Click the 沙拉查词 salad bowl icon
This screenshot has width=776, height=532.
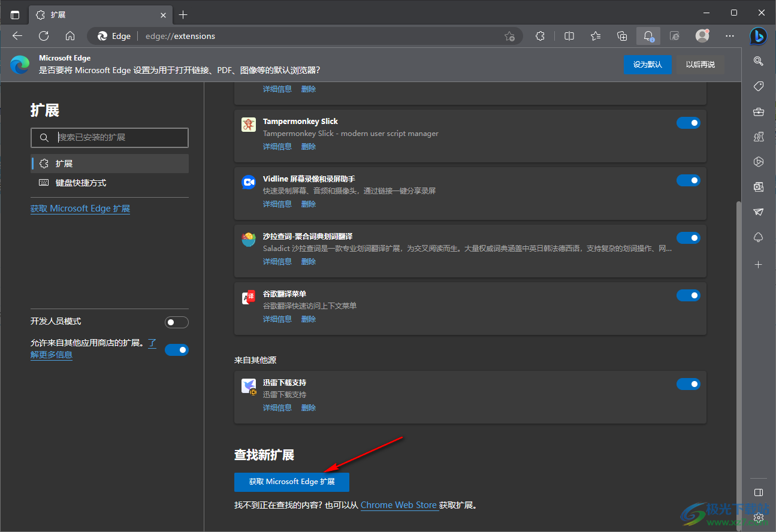tap(249, 240)
